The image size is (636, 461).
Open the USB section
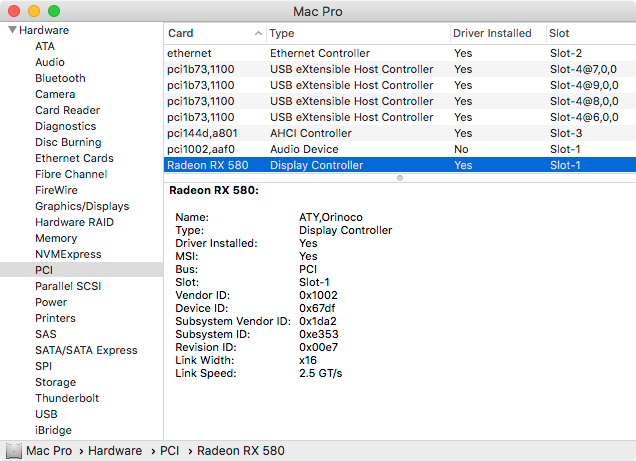pos(46,414)
